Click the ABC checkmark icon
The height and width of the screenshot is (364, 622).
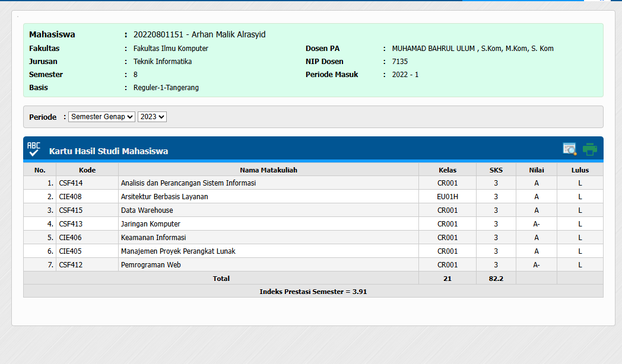34,149
